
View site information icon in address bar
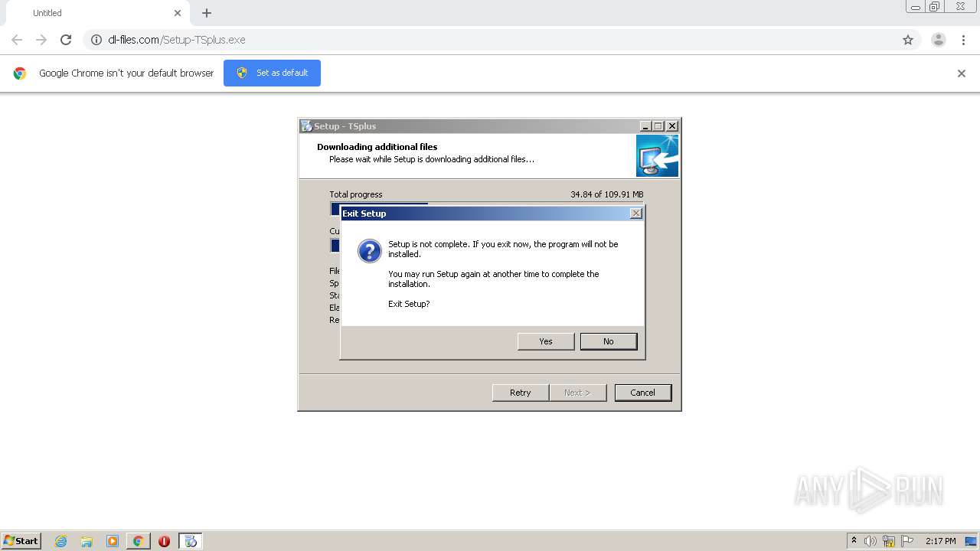pos(96,40)
